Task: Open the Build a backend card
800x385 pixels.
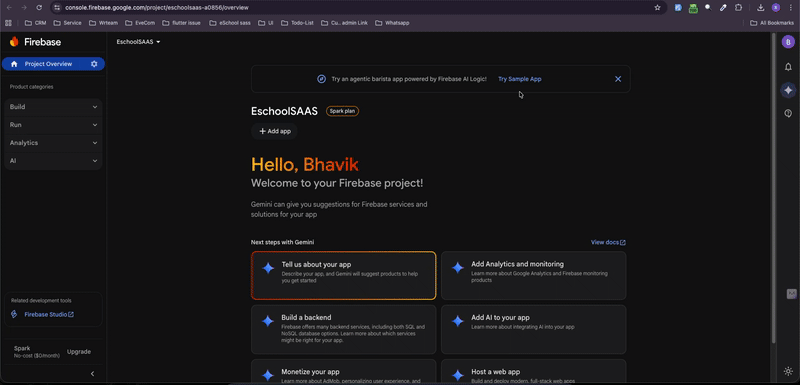Action: point(343,329)
